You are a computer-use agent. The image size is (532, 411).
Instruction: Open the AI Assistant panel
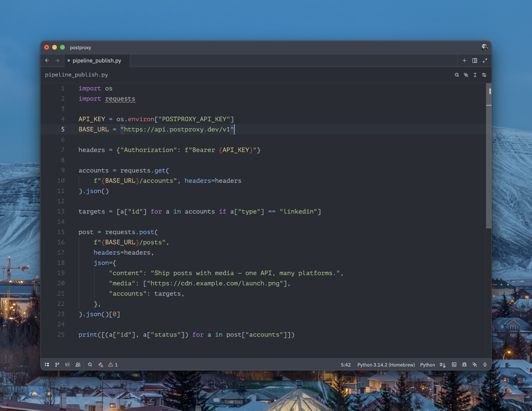(x=475, y=364)
